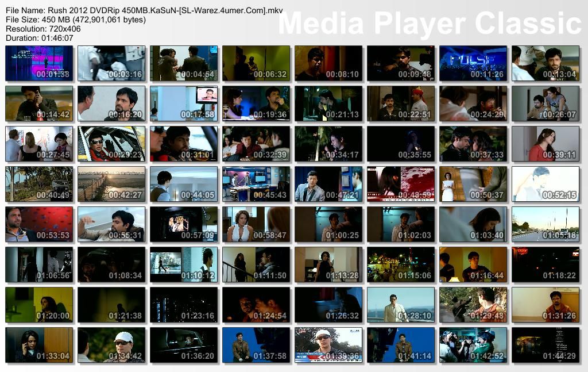
Task: Click the TV screen frame at 00:17:58
Action: (184, 103)
